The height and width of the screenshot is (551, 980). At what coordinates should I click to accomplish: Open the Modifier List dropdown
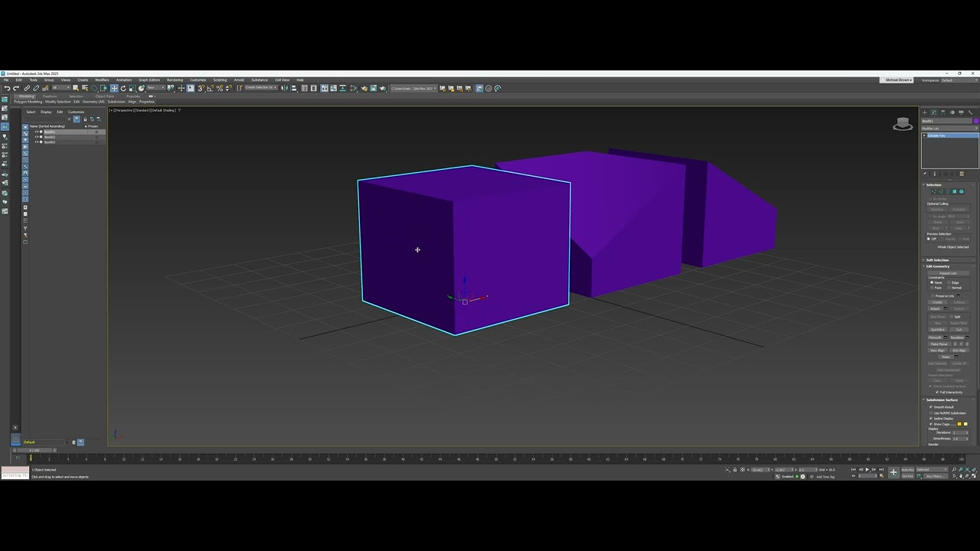(x=949, y=129)
